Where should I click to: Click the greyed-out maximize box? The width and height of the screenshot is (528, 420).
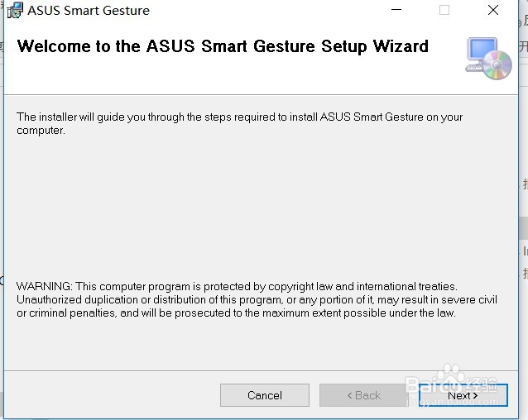coord(444,10)
